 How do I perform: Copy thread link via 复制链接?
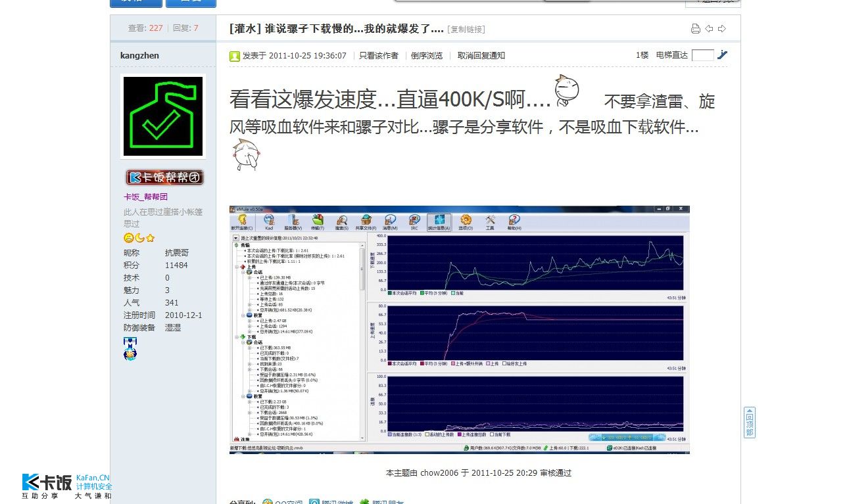pos(466,30)
